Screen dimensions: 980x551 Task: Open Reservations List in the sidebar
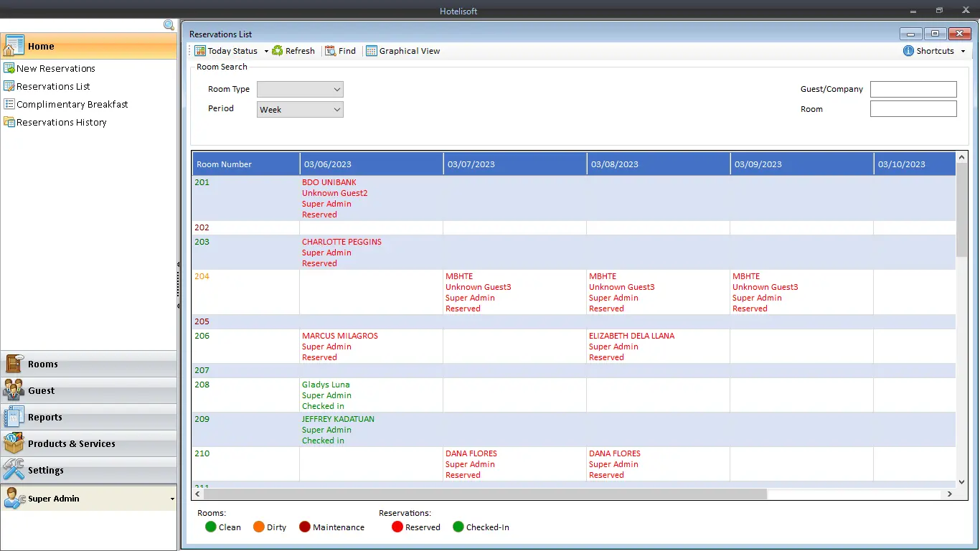tap(53, 86)
